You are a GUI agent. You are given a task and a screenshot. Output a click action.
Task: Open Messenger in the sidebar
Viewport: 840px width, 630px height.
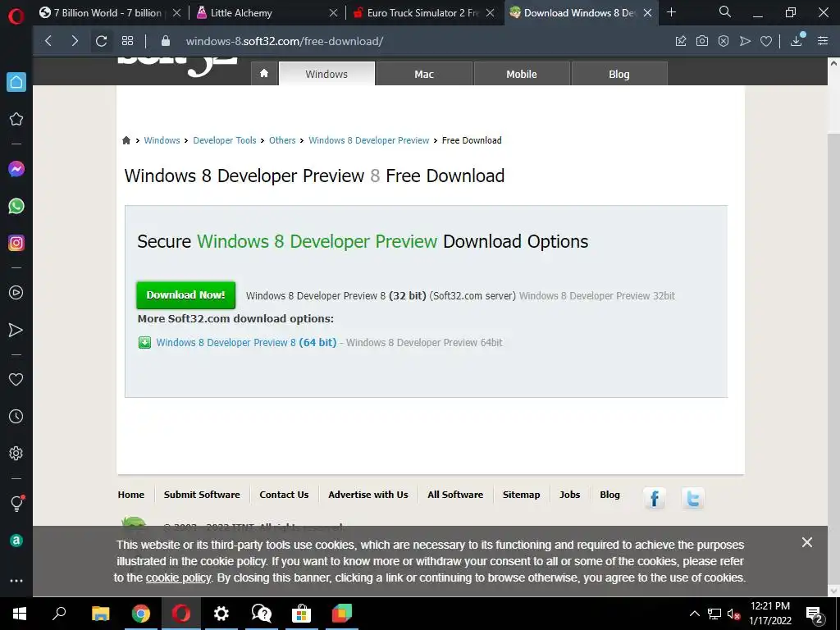pos(16,169)
